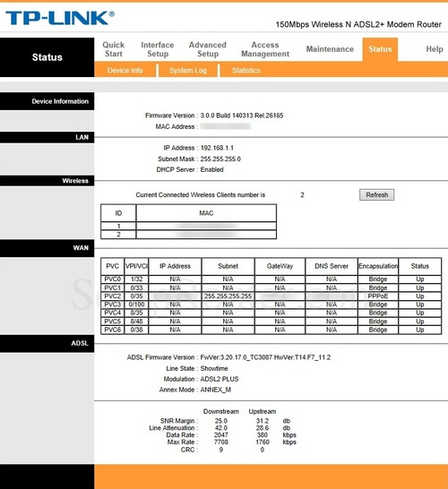The width and height of the screenshot is (448, 489).
Task: Click the PVC1 row label
Action: [113, 287]
